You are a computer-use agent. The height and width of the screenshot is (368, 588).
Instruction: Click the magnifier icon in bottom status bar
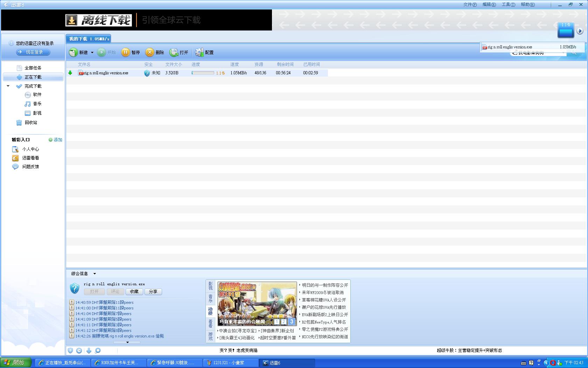pyautogui.click(x=98, y=350)
